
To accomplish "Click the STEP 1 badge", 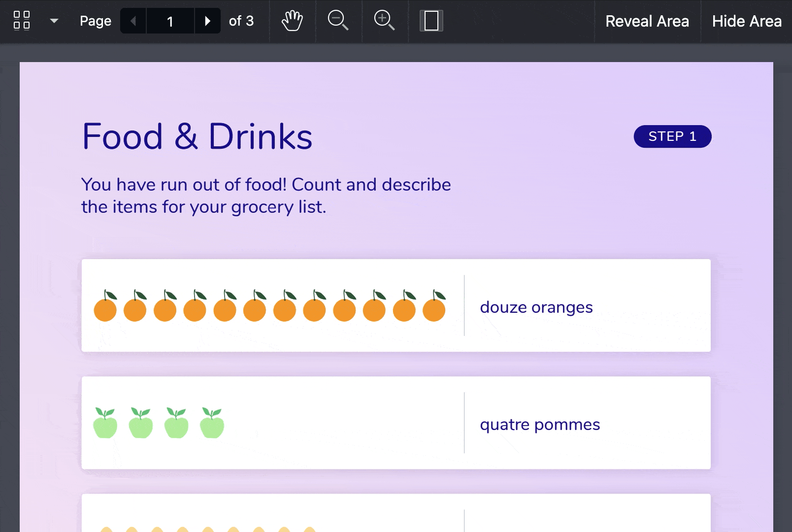I will [672, 136].
